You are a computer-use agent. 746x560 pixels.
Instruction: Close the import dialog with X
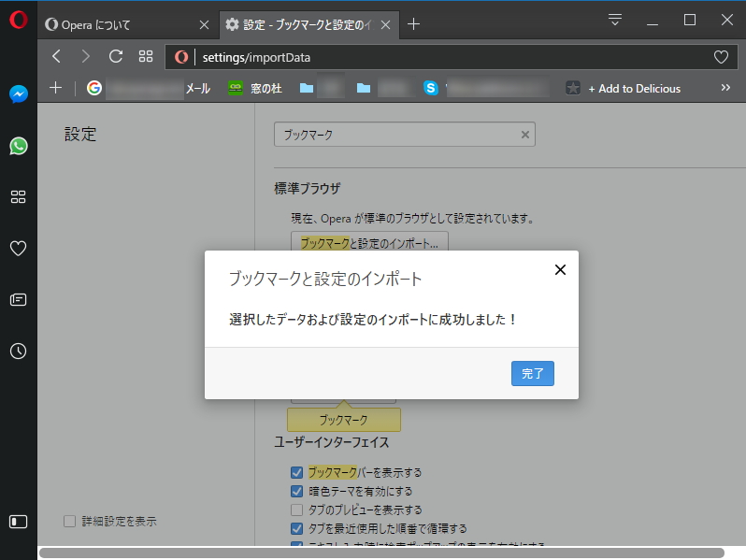click(x=560, y=270)
